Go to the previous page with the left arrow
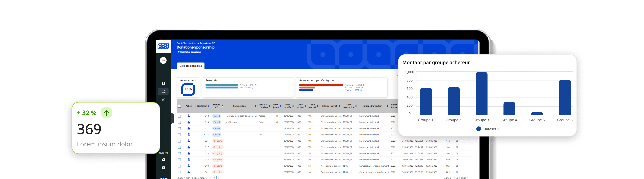 pos(210,178)
